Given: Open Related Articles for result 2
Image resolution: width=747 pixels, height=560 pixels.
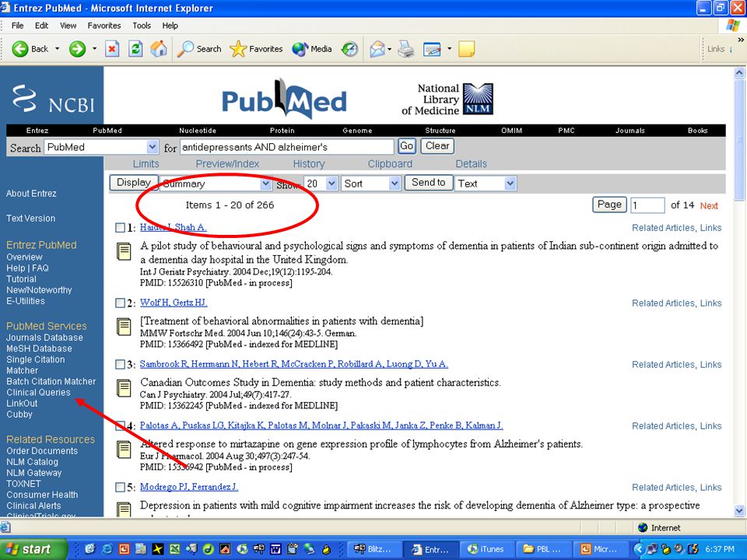Looking at the screenshot, I should [x=663, y=303].
